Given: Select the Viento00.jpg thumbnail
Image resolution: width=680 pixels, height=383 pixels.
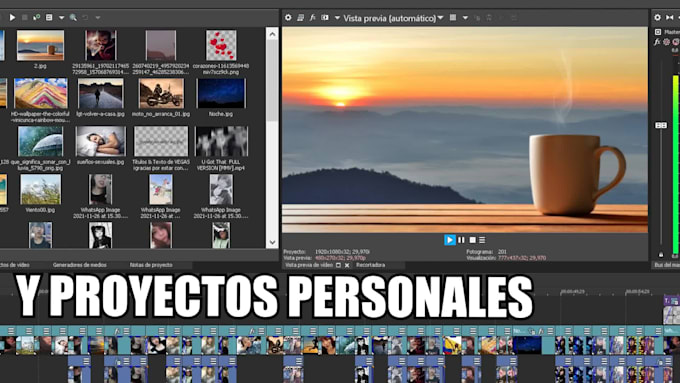Looking at the screenshot, I should point(41,190).
